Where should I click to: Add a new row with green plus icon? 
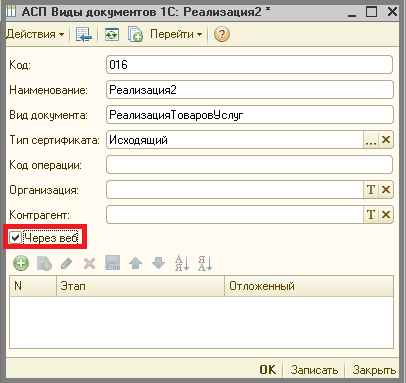coord(21,263)
